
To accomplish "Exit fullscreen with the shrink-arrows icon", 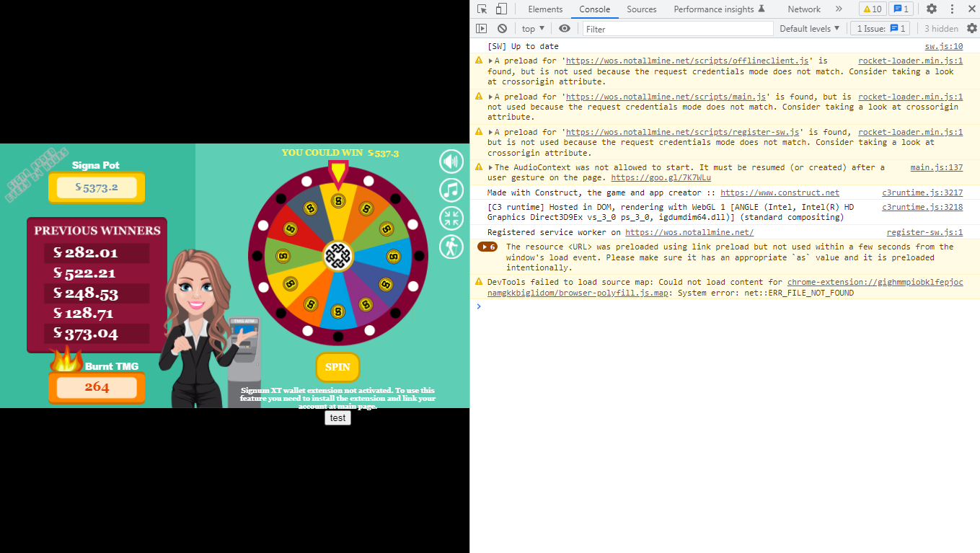I will tap(451, 218).
